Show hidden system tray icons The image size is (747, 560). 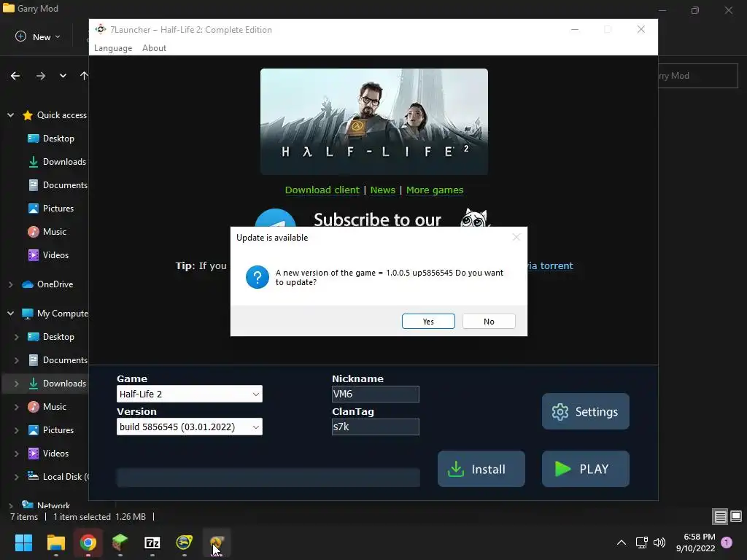622,542
